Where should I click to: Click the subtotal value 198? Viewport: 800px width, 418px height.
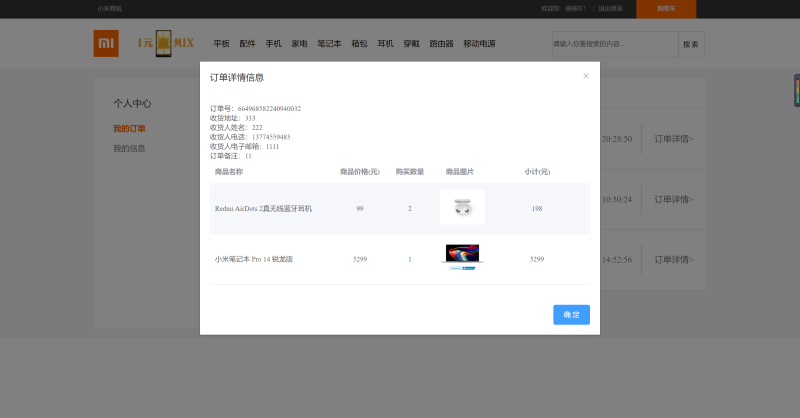(x=537, y=209)
